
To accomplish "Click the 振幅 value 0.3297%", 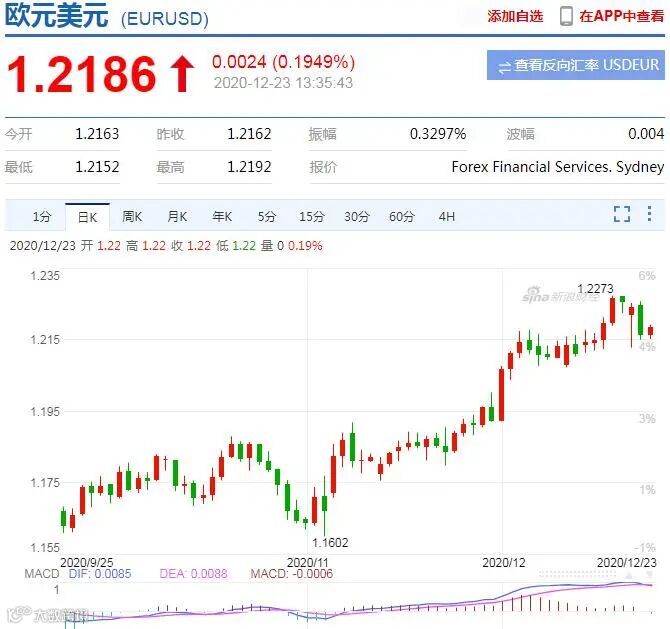I will point(438,134).
